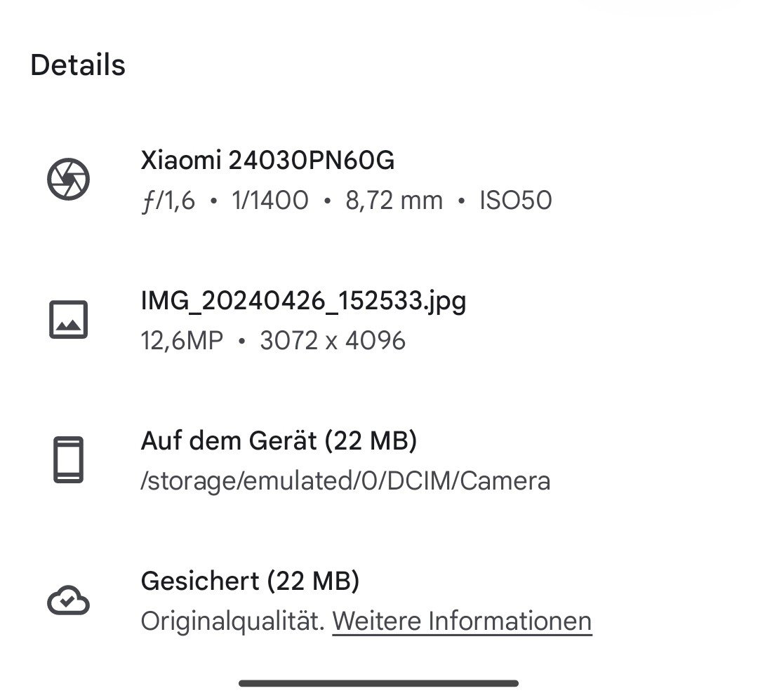This screenshot has width=758, height=700.
Task: Select the Xiaomi 24030PN60G camera model text
Action: click(x=267, y=161)
